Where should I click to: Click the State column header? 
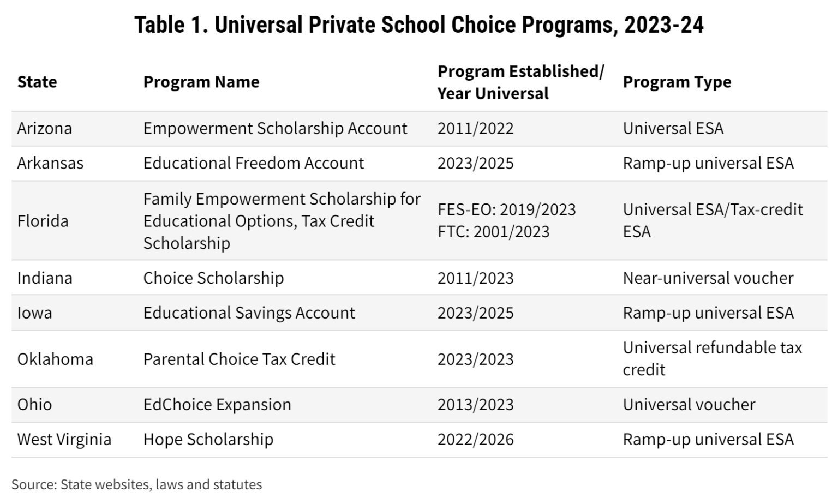[37, 82]
